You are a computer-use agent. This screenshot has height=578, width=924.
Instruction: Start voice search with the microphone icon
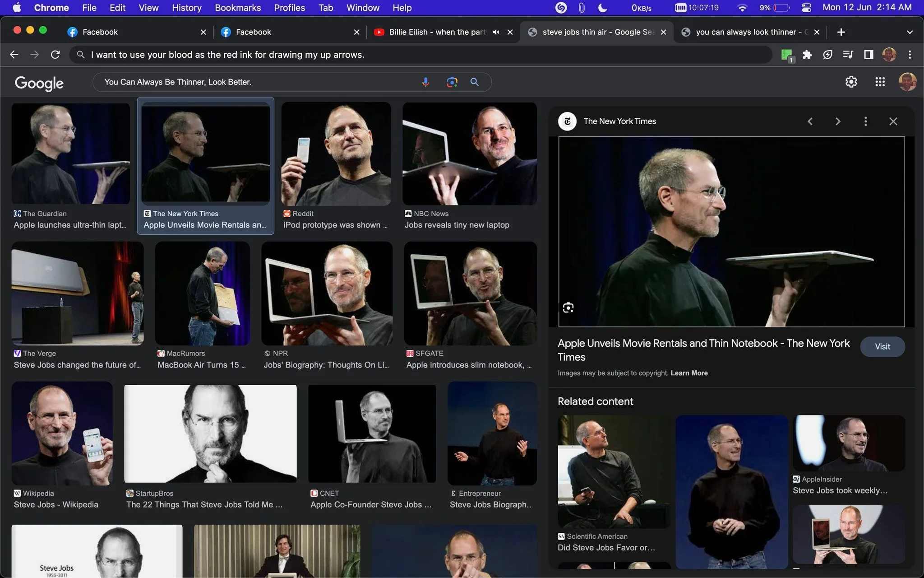coord(425,82)
